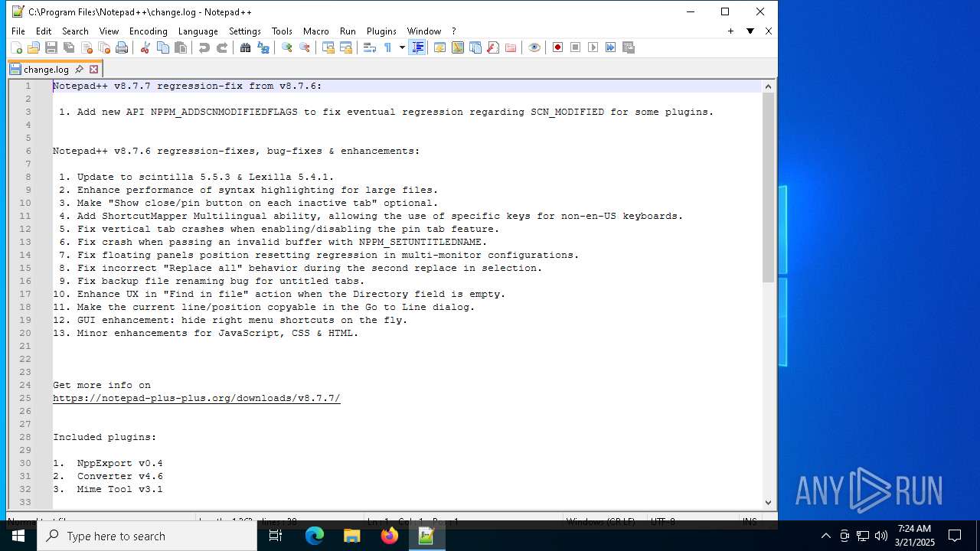Click the Redo arrow icon

[x=222, y=47]
